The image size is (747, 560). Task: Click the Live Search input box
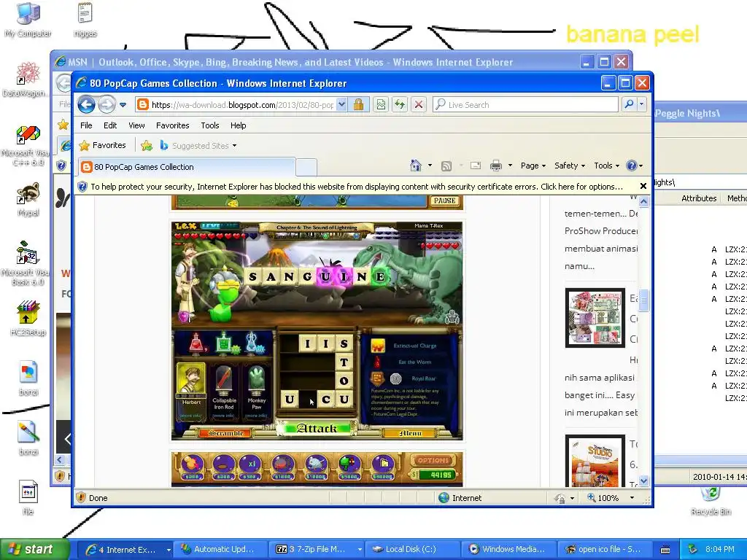(x=525, y=105)
